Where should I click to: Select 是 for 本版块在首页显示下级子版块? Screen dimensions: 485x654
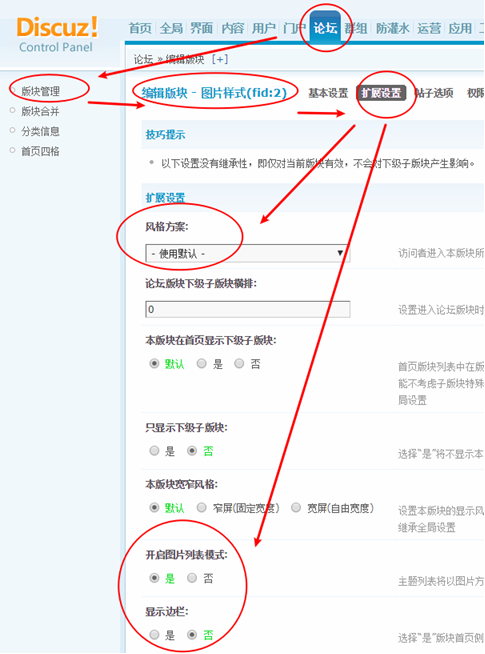click(202, 364)
